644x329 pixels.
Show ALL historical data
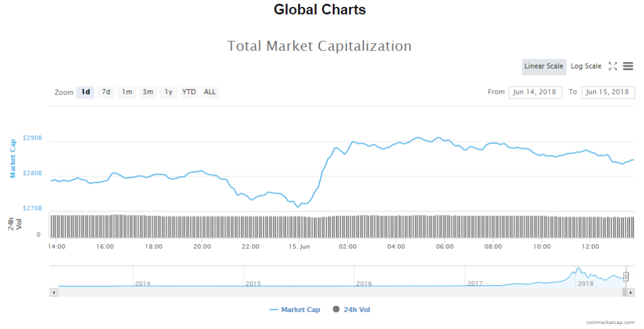[x=209, y=92]
